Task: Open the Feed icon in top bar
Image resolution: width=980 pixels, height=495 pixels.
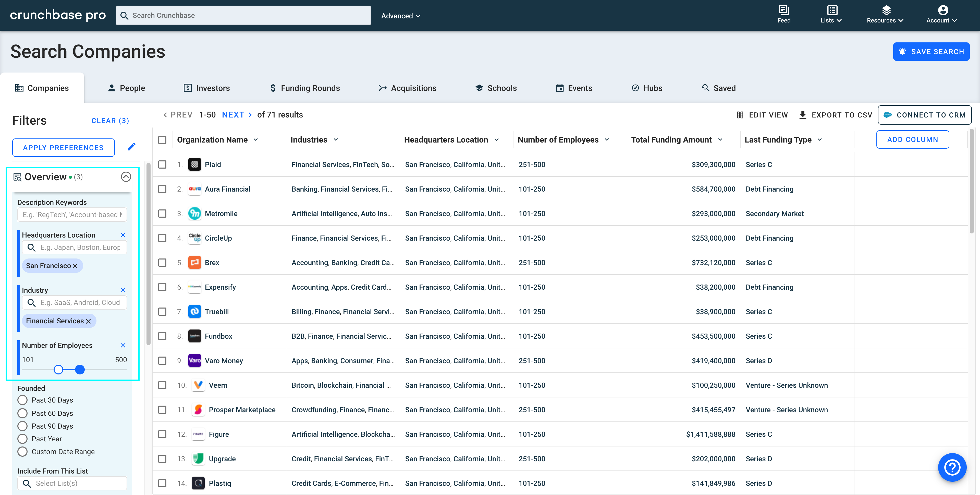Action: 784,10
